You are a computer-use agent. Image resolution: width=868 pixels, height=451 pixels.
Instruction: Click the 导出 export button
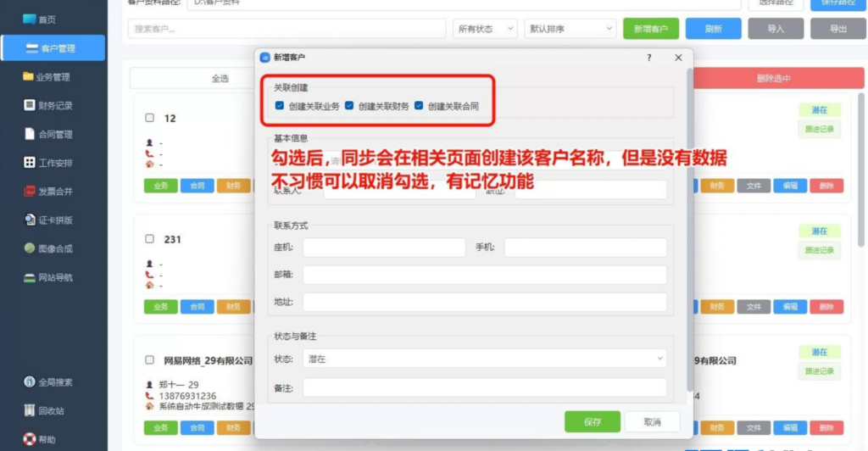pyautogui.click(x=838, y=29)
